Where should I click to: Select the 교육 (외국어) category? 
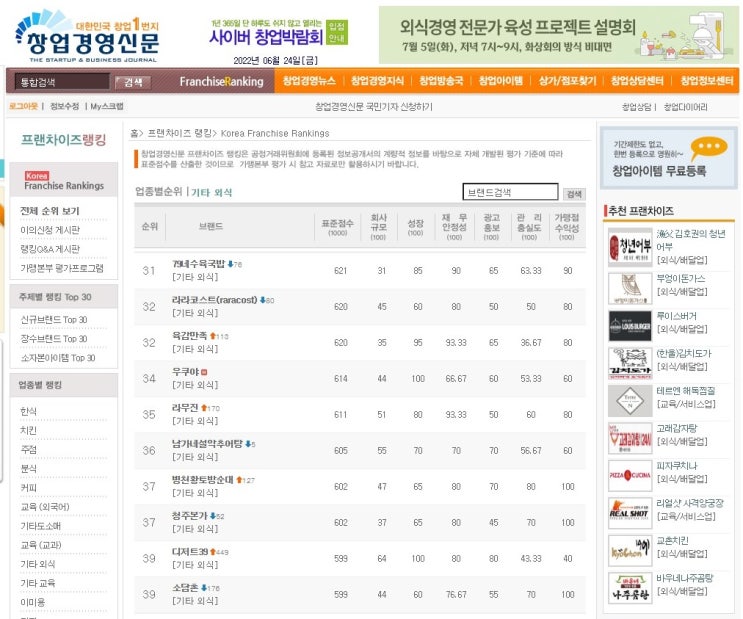click(x=45, y=507)
